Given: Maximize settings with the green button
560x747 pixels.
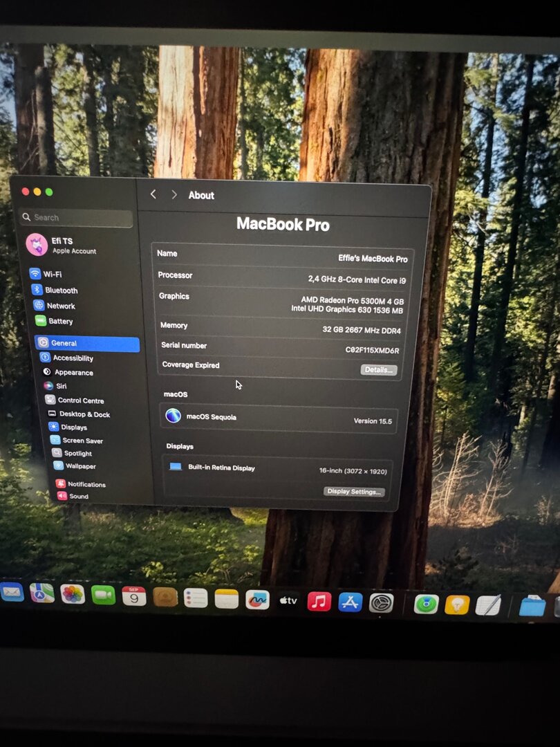Looking at the screenshot, I should tap(49, 192).
